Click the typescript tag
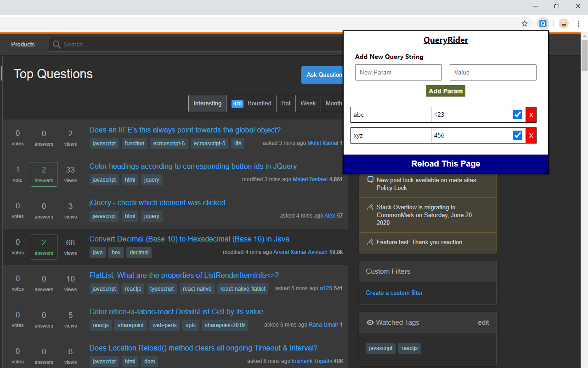The height and width of the screenshot is (368, 588). [x=162, y=289]
